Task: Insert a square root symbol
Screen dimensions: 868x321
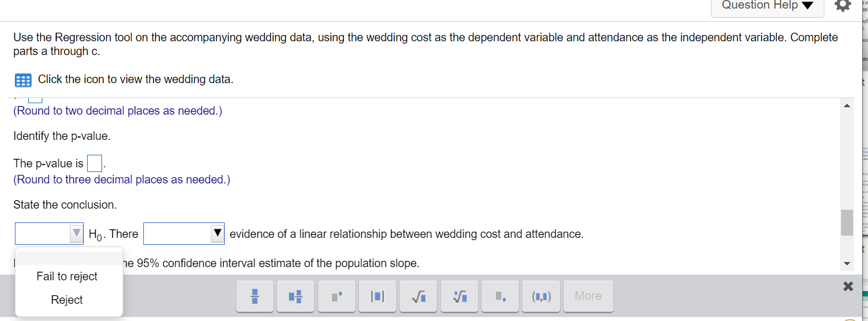Action: 418,296
